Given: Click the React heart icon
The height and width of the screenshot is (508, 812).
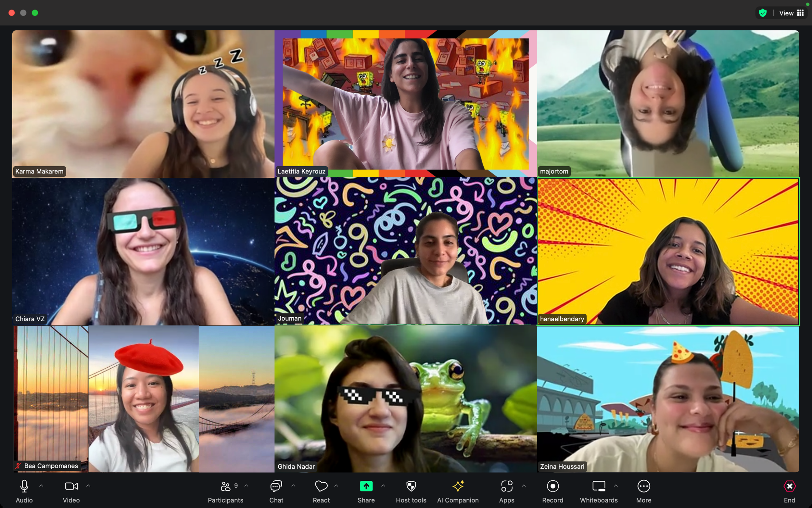Looking at the screenshot, I should coord(321,486).
